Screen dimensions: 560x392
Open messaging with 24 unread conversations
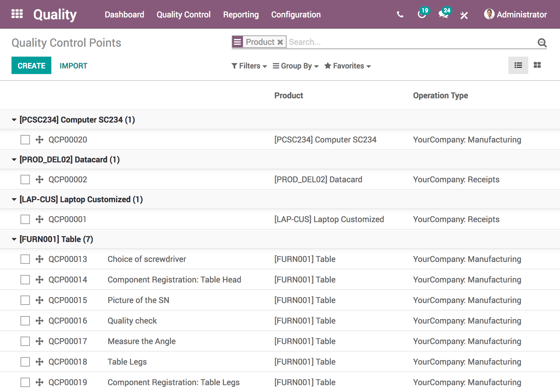click(443, 15)
